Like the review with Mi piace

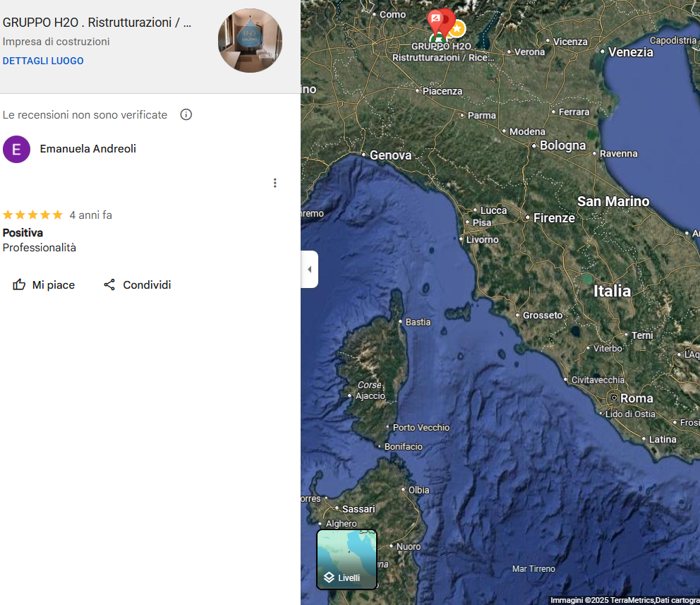click(44, 285)
